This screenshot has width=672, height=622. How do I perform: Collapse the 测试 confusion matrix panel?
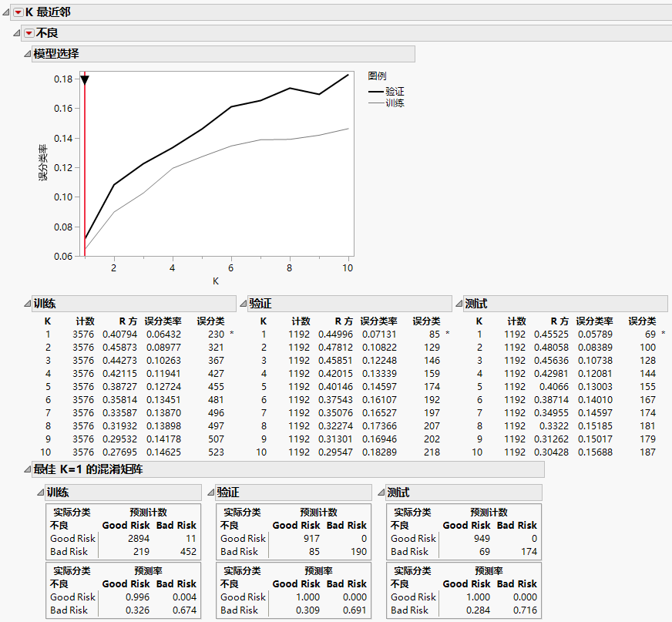click(x=380, y=493)
